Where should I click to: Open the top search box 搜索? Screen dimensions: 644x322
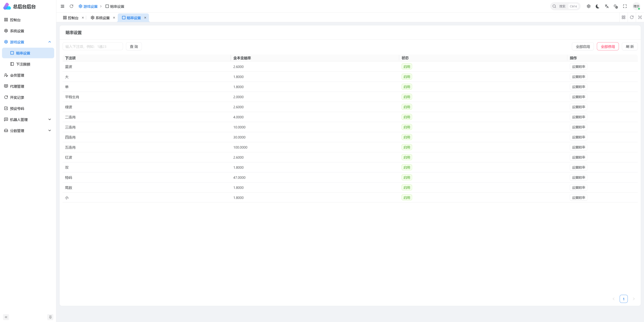[x=565, y=6]
